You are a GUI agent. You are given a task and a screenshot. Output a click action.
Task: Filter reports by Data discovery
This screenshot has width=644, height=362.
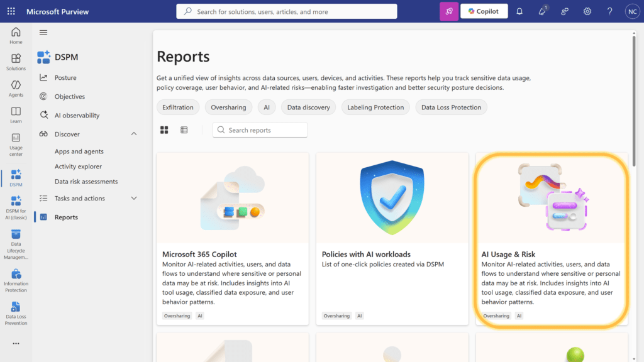click(x=308, y=107)
